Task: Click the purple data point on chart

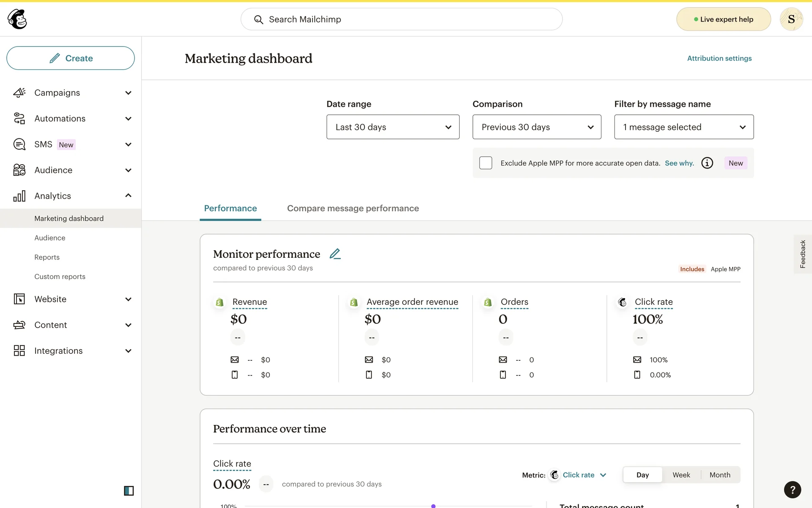Action: click(x=433, y=506)
